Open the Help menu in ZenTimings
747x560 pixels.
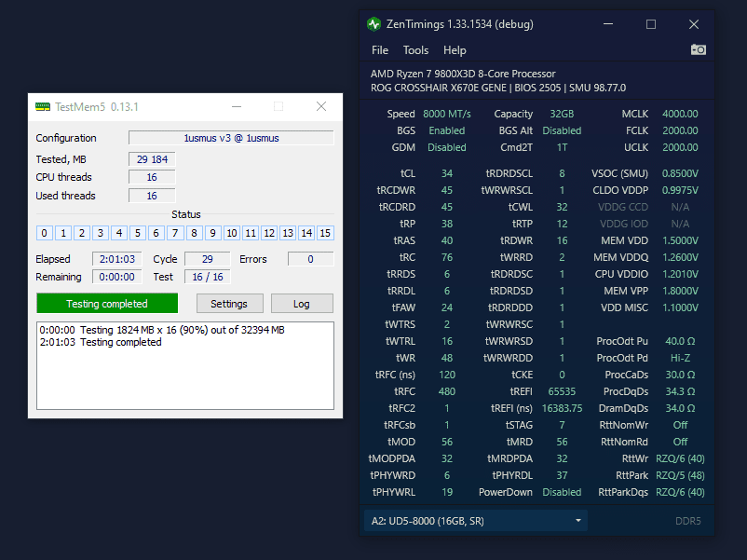pos(455,50)
